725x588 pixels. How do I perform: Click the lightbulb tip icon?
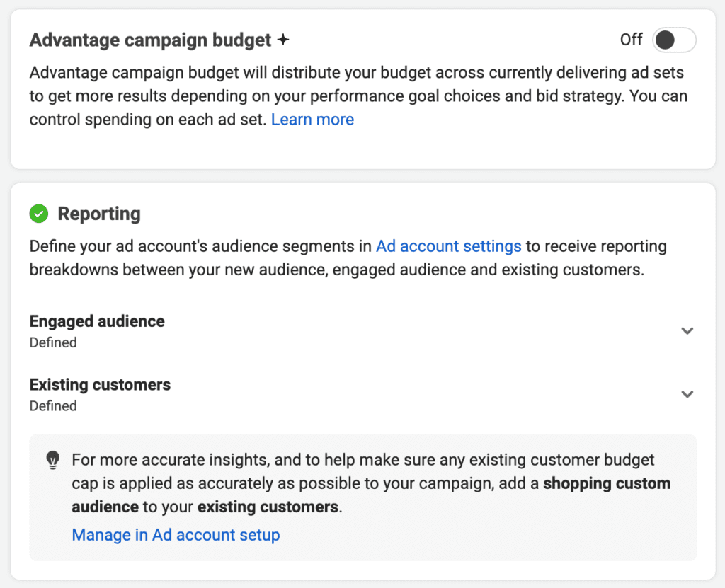(x=53, y=461)
